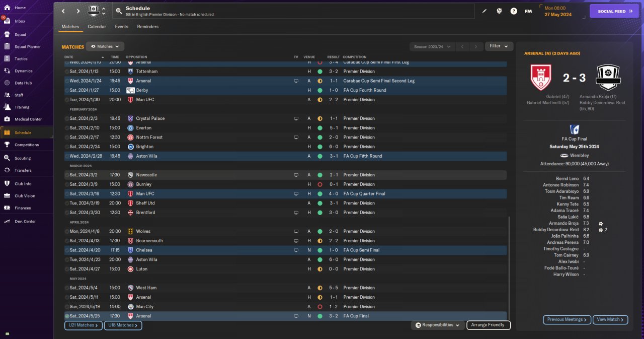Go forward with the right arrow
Viewport: 644px width, 339px height.
(78, 11)
